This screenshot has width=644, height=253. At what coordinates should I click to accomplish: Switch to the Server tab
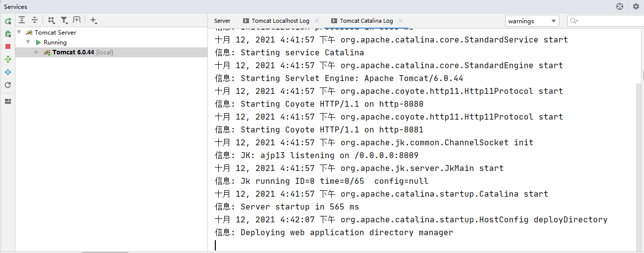[222, 21]
